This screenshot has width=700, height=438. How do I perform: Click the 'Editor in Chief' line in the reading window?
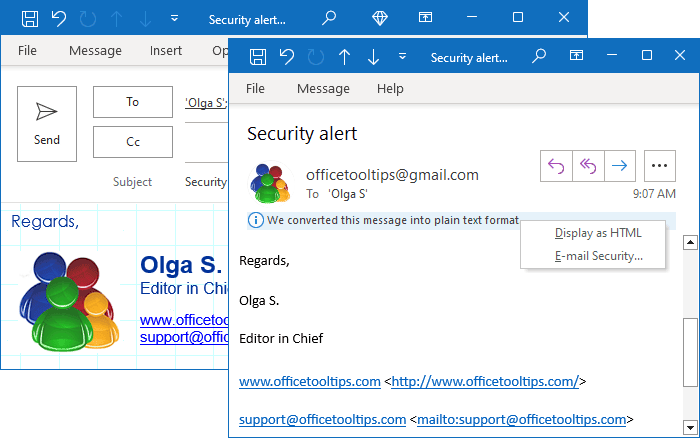click(281, 338)
